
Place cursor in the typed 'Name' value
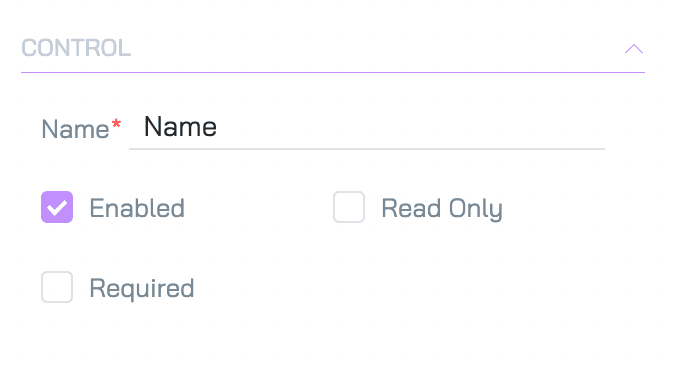pos(180,127)
